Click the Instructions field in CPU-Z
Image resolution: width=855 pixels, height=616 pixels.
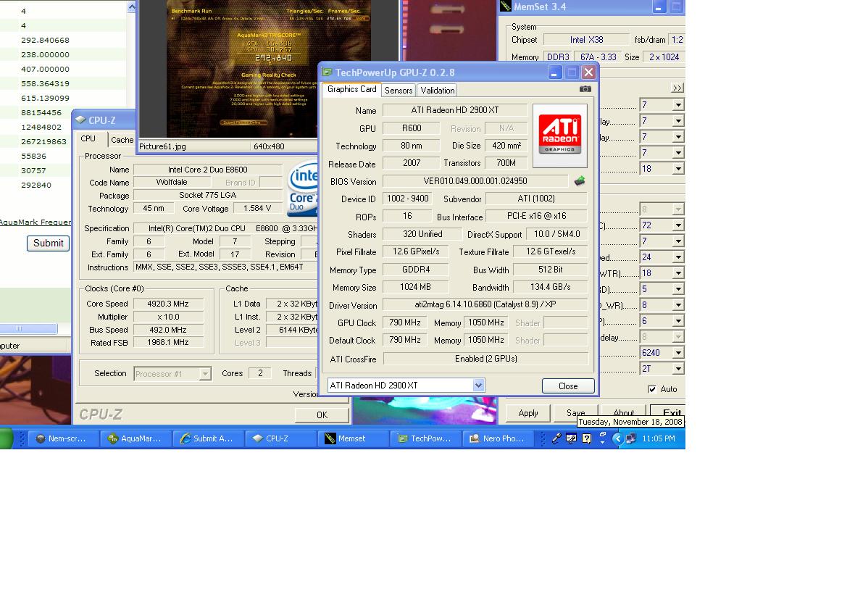pyautogui.click(x=226, y=267)
